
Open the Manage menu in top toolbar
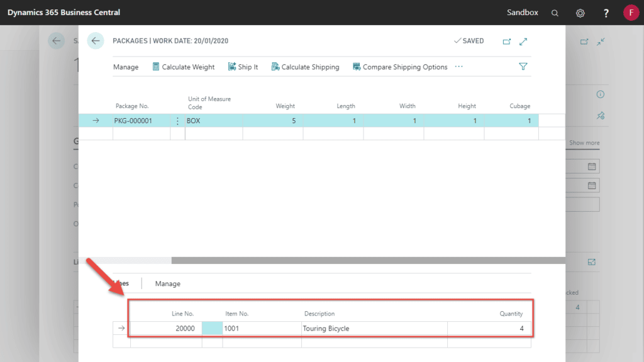pos(126,67)
